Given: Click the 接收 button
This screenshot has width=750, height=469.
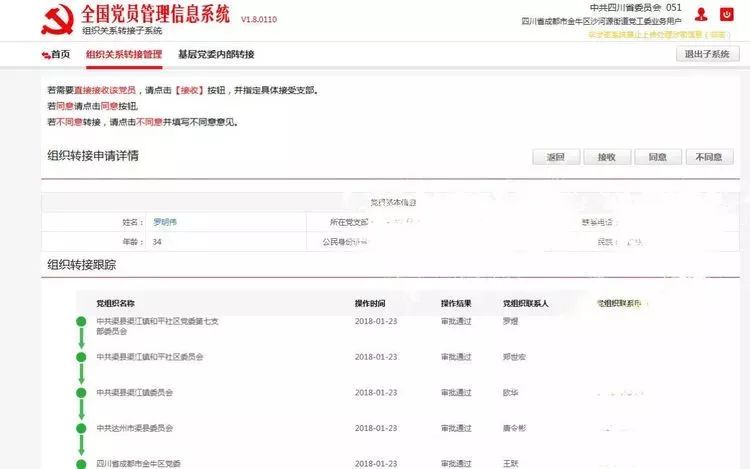Looking at the screenshot, I should coord(607,157).
